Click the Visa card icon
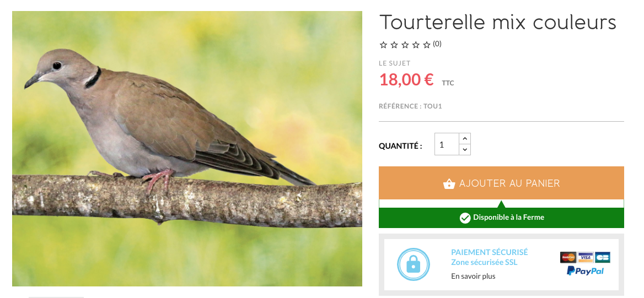The width and height of the screenshot is (644, 298). point(585,257)
